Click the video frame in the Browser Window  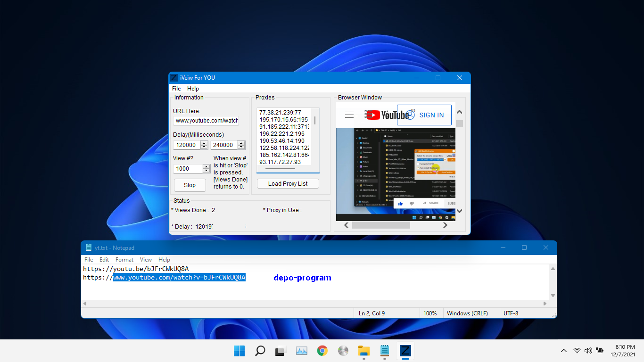[x=396, y=174]
